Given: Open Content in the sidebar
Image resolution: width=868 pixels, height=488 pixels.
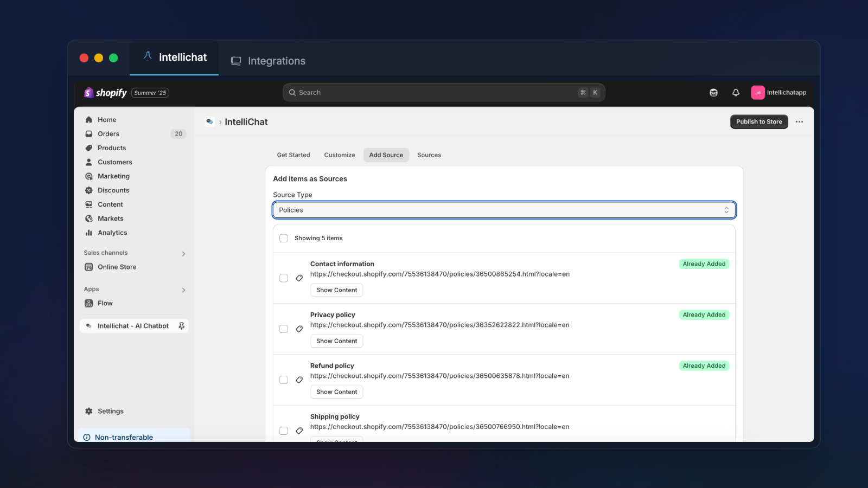Looking at the screenshot, I should [110, 204].
